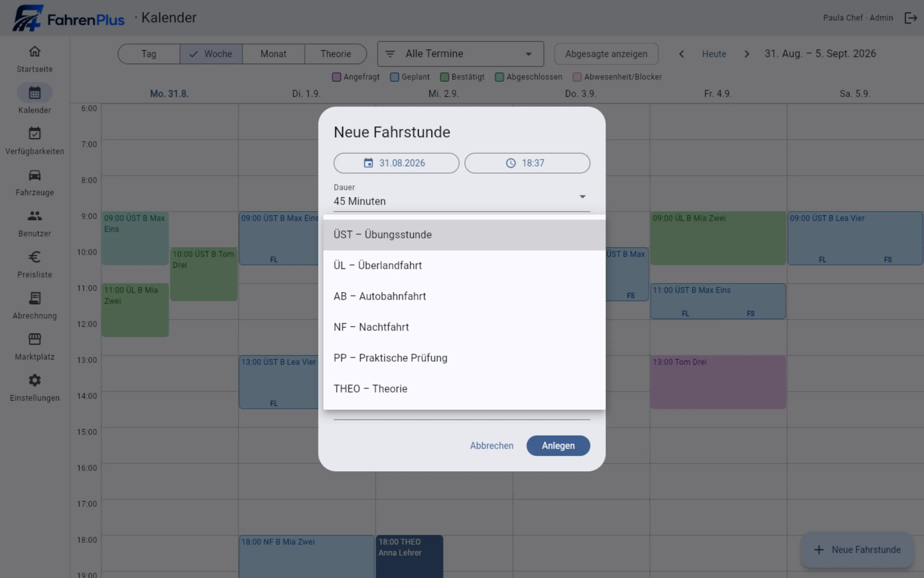Confirm with the Anlegen button

point(558,446)
